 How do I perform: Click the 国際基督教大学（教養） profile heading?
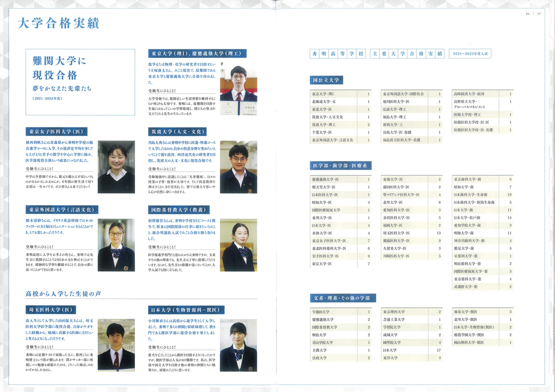point(179,210)
